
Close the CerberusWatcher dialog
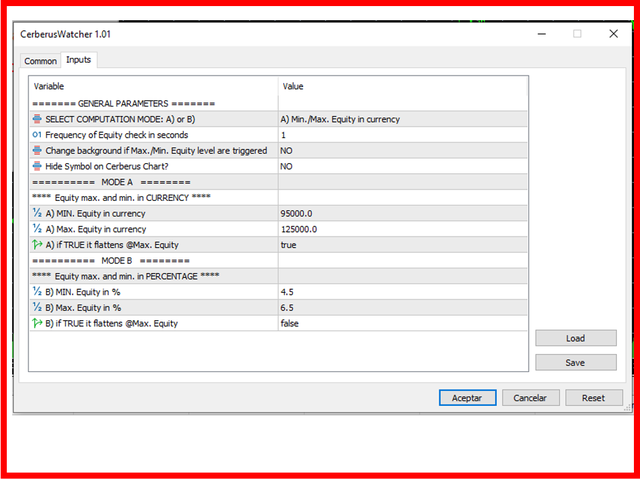click(x=613, y=34)
